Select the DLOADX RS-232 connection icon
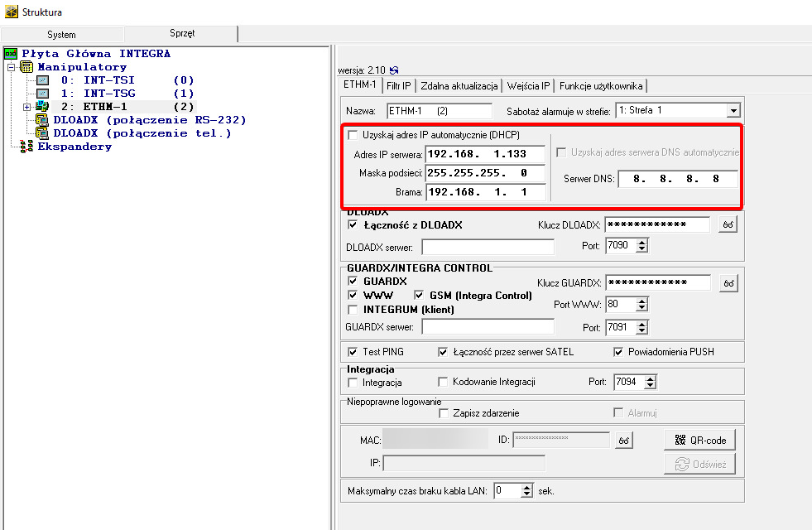 (41, 120)
